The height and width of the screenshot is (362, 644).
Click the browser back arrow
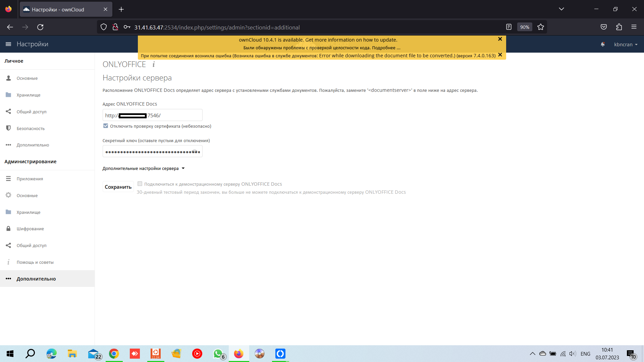coord(10,27)
